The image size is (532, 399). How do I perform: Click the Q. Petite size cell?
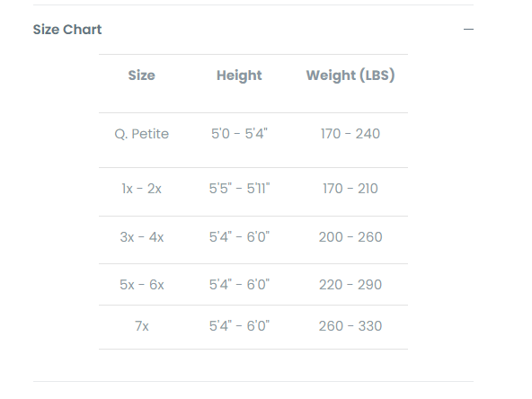coord(141,134)
